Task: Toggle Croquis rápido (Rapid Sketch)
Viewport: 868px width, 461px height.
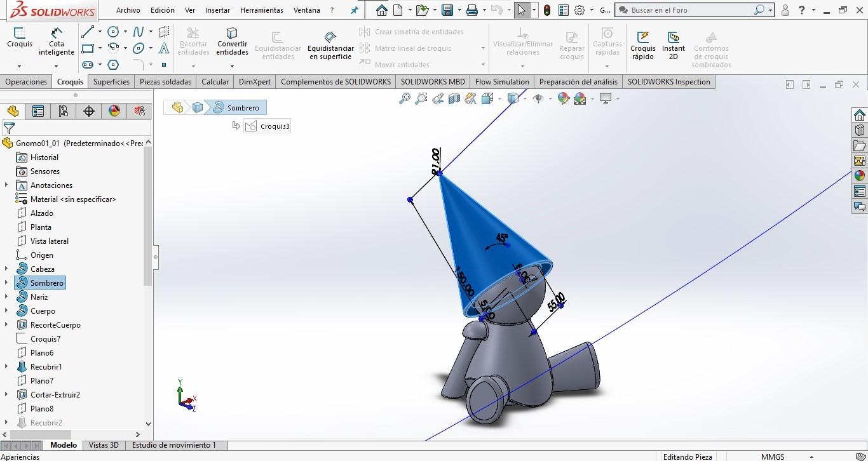Action: (x=643, y=45)
